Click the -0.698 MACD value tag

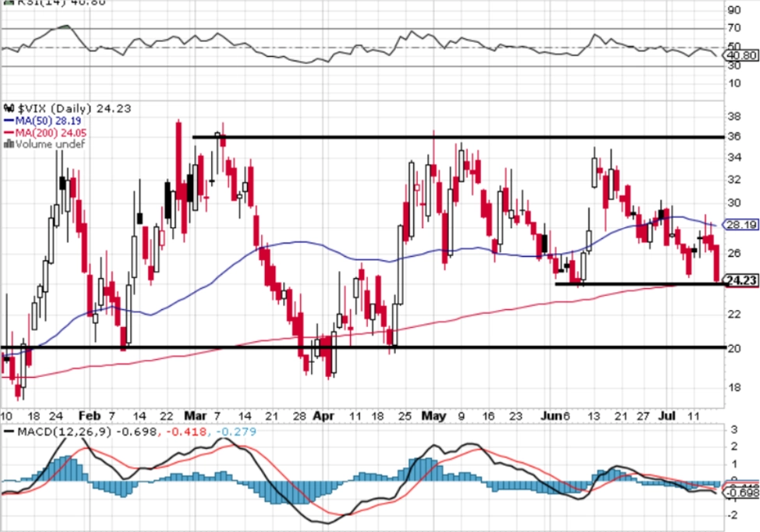coord(741,493)
